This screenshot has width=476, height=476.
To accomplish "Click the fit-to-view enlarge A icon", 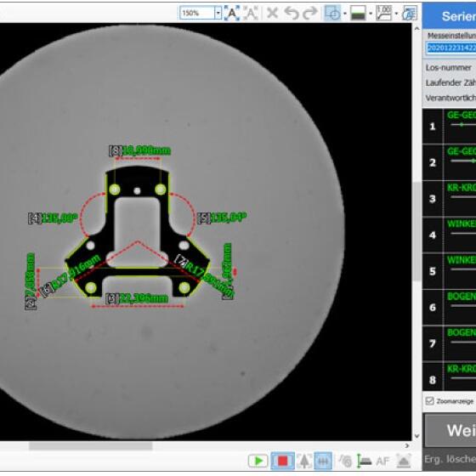I will (x=232, y=13).
